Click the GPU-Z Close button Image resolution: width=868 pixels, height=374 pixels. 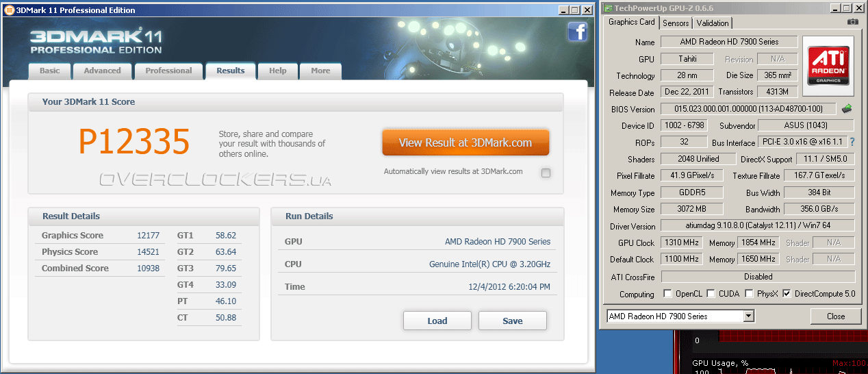click(x=836, y=316)
